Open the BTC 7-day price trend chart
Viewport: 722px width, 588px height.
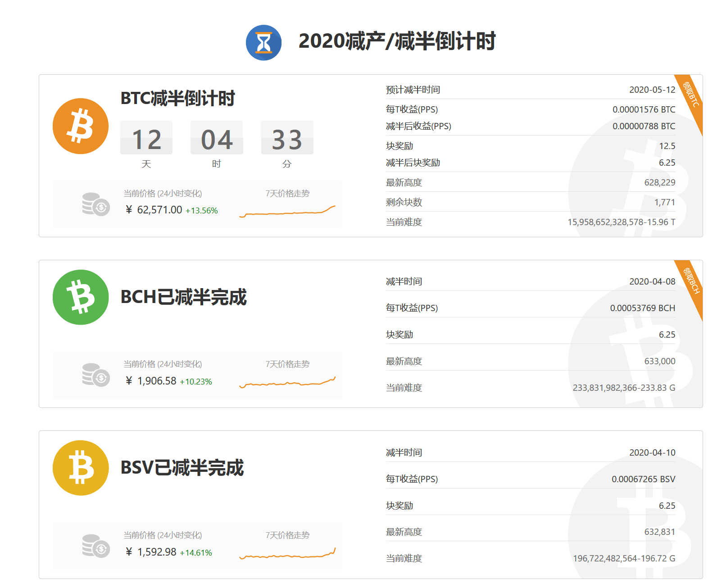(287, 211)
